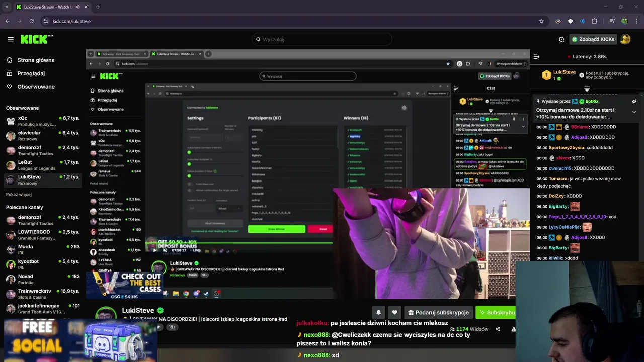Click LukiSteve on the gift leaderboard

coord(565,72)
